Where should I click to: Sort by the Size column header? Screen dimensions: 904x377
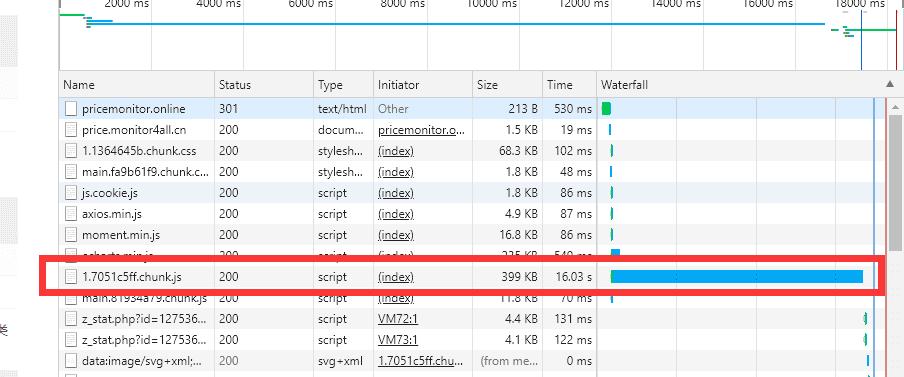tap(507, 85)
